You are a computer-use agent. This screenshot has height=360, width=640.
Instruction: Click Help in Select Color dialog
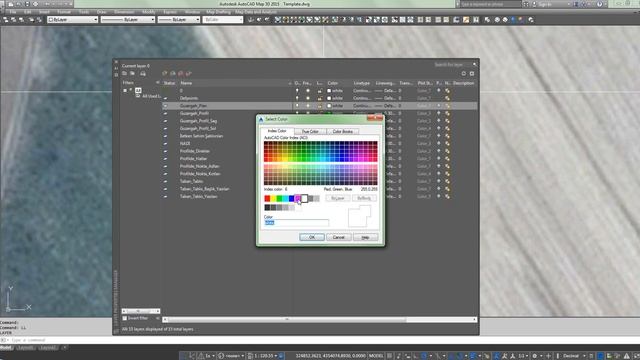coord(365,237)
